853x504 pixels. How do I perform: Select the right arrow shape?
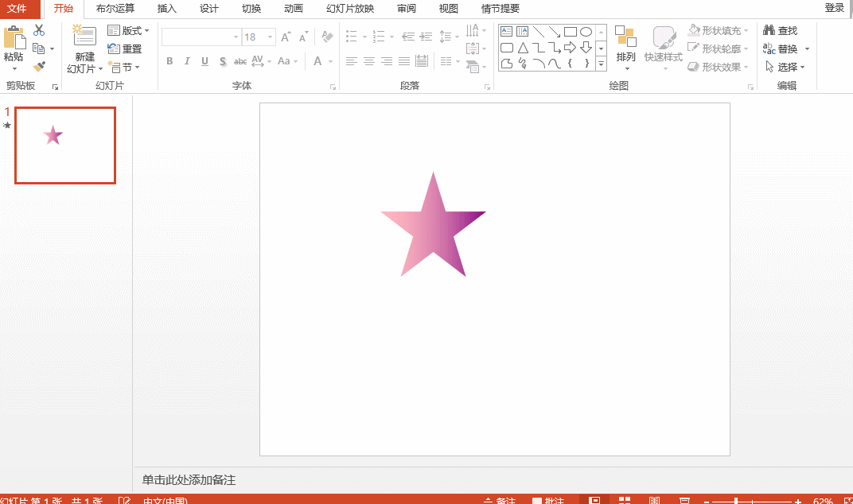click(570, 48)
